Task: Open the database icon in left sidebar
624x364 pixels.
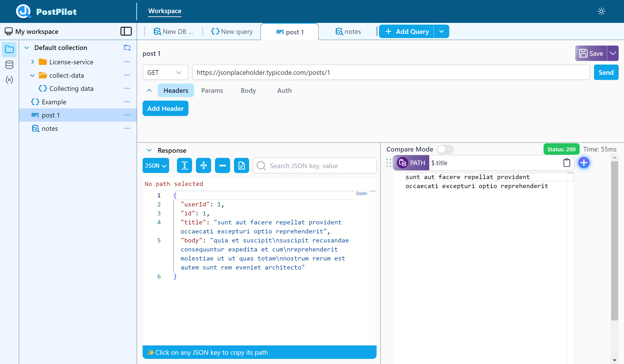Action: point(9,65)
